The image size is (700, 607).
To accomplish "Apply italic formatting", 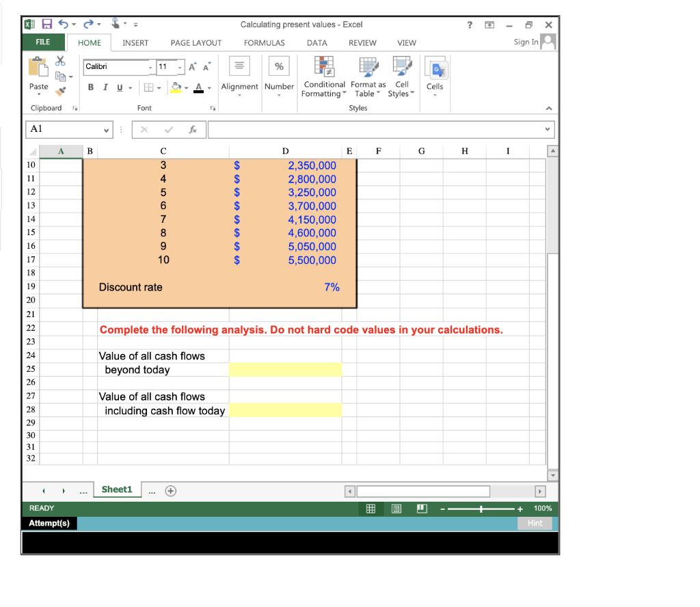I will [105, 87].
